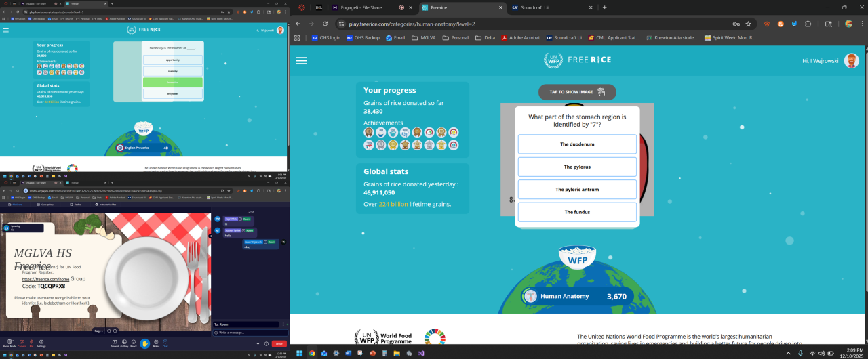Open the MGLVA bookmarks folder
This screenshot has height=359, width=868.
[x=423, y=38]
